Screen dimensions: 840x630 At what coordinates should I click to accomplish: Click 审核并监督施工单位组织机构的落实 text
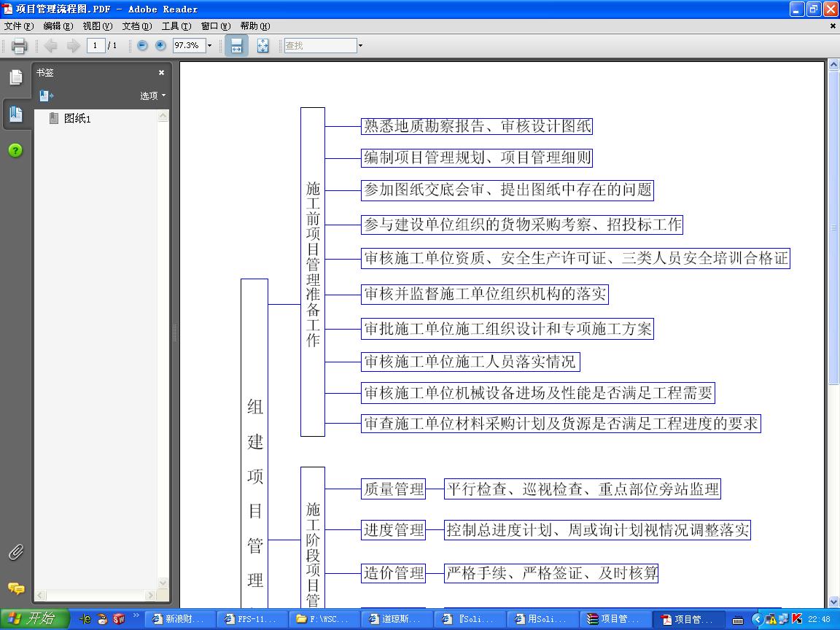coord(485,294)
